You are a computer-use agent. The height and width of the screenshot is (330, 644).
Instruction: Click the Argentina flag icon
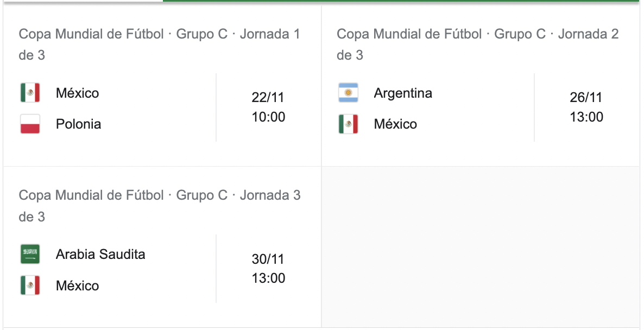tap(348, 93)
